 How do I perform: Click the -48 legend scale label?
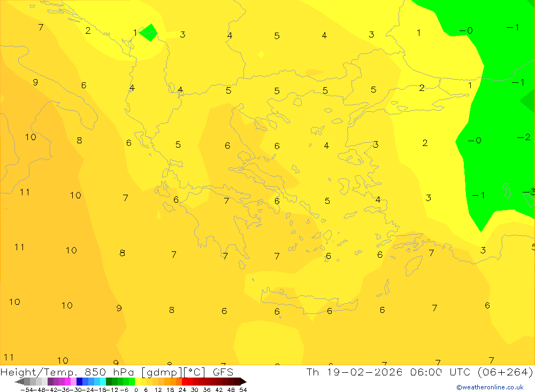(40, 390)
